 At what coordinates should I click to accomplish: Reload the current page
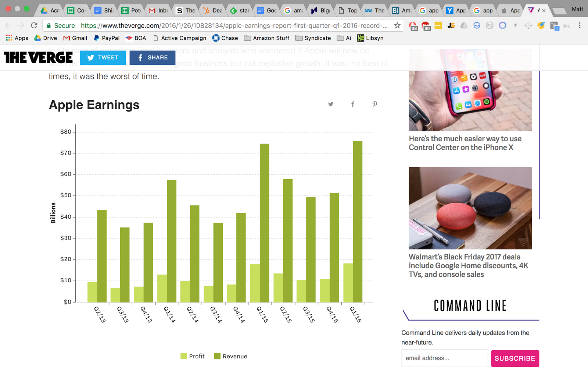coord(34,25)
